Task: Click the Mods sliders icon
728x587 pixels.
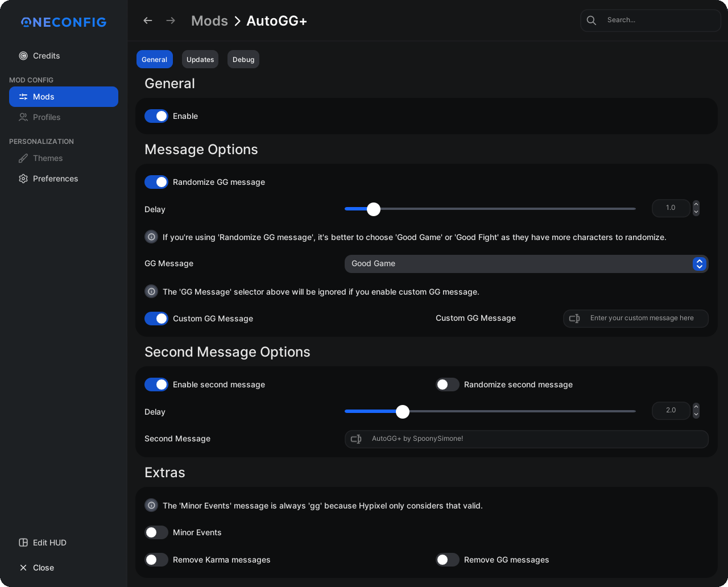Action: [23, 97]
